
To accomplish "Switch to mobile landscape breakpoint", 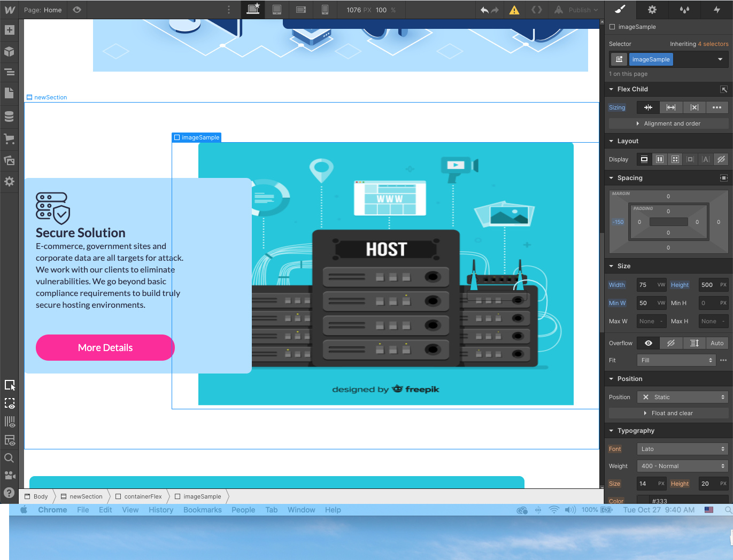I will tap(301, 10).
